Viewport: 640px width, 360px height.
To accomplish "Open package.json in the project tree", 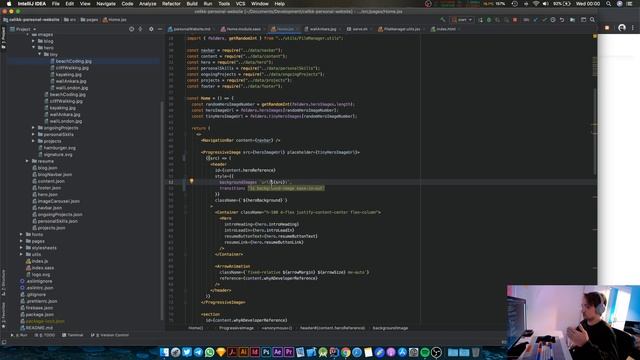I will [x=39, y=314].
